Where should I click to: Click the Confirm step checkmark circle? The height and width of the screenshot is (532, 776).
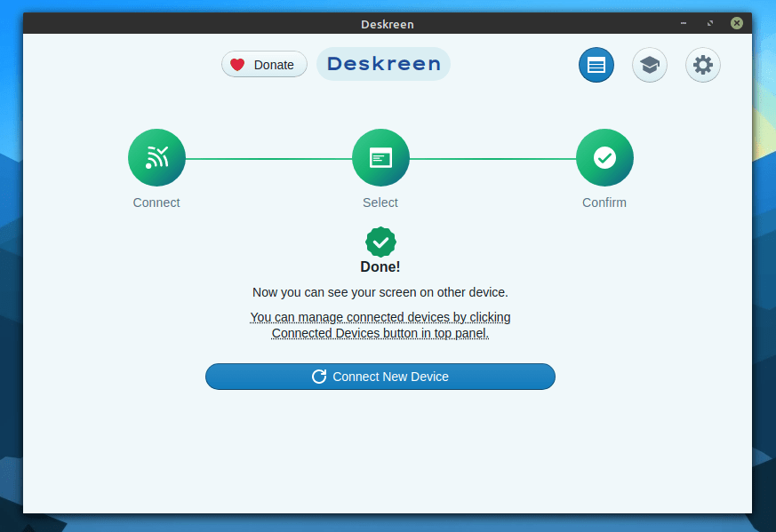pyautogui.click(x=604, y=158)
